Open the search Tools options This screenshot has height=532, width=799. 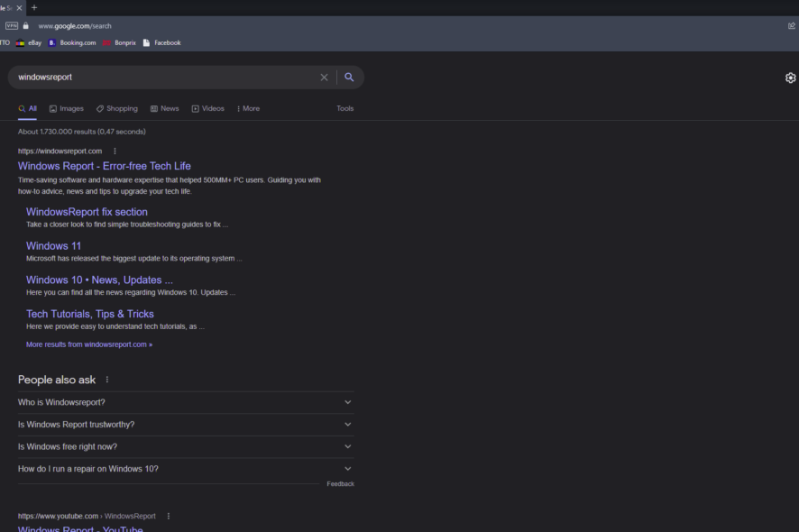click(345, 108)
